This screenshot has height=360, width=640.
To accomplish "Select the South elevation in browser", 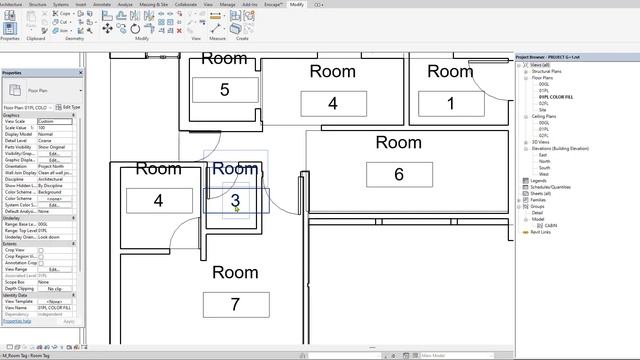I will pos(544,168).
